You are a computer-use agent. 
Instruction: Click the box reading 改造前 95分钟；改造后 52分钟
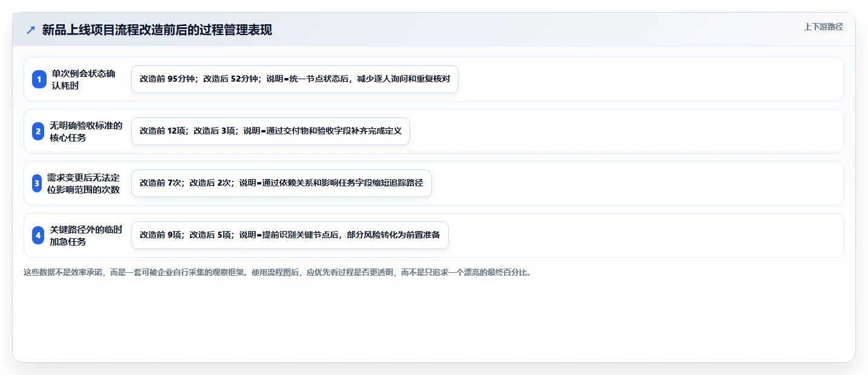pos(295,79)
